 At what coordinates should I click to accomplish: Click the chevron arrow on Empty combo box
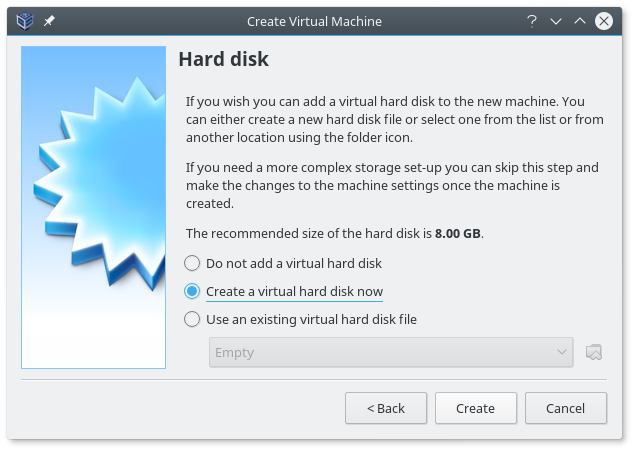[x=561, y=352]
